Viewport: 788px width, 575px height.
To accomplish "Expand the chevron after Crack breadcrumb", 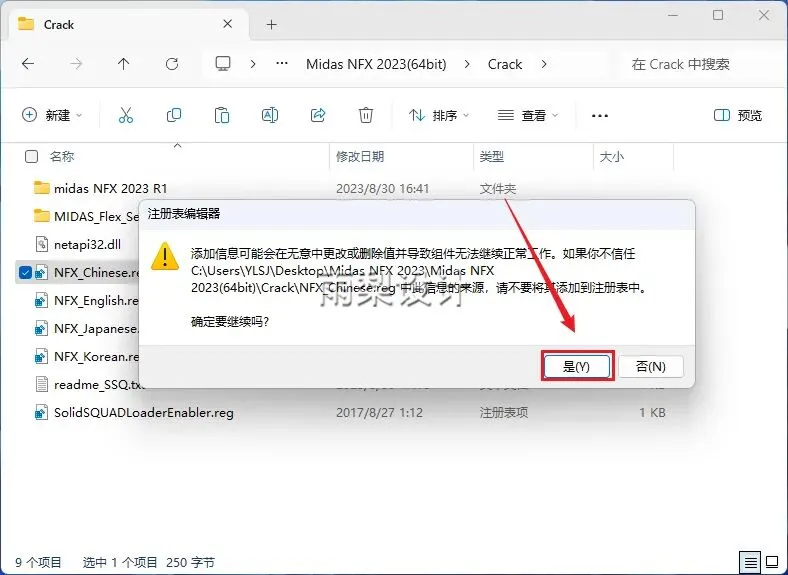I will (x=544, y=64).
